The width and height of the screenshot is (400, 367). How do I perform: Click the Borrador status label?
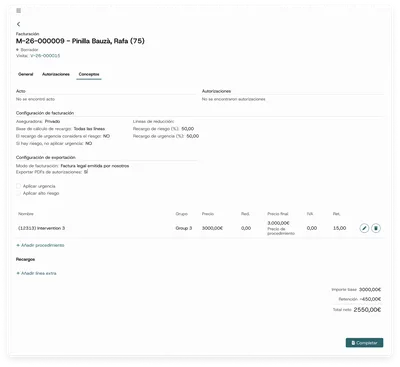29,50
